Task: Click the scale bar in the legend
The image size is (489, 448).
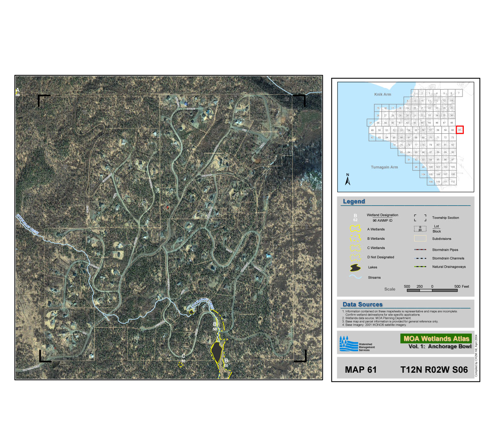Action: (x=432, y=291)
